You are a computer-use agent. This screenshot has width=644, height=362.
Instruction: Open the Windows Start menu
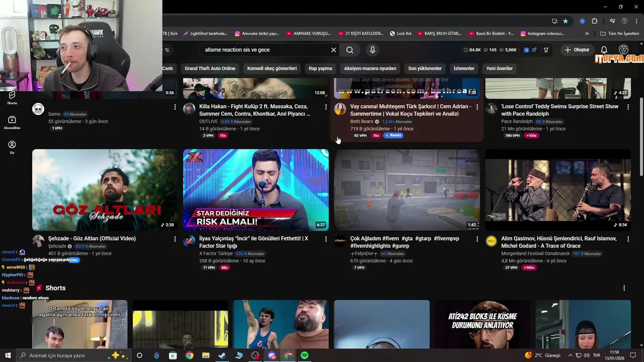pyautogui.click(x=8, y=355)
